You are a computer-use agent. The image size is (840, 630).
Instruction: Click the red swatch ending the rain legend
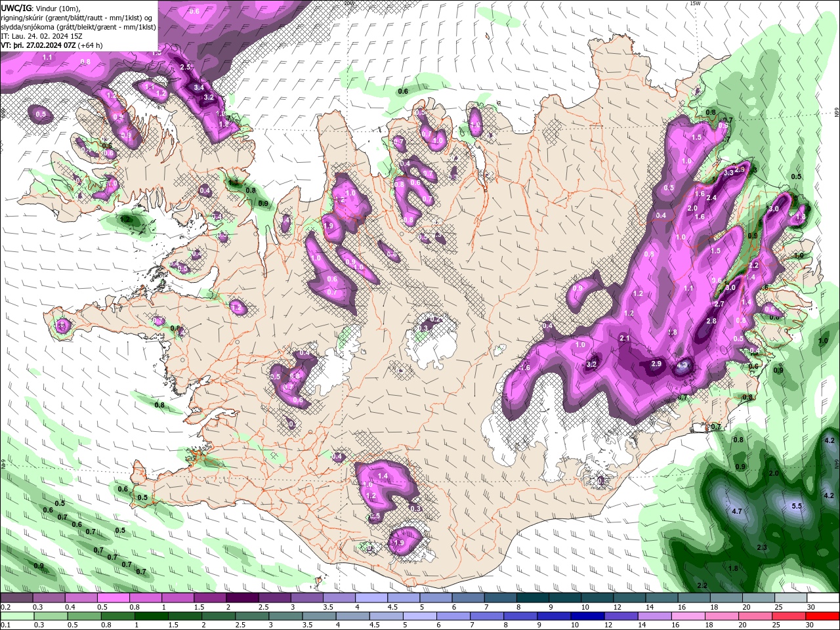tap(822, 616)
